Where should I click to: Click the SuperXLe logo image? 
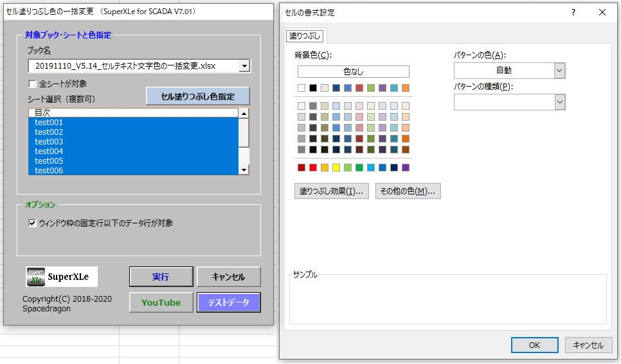tap(62, 277)
